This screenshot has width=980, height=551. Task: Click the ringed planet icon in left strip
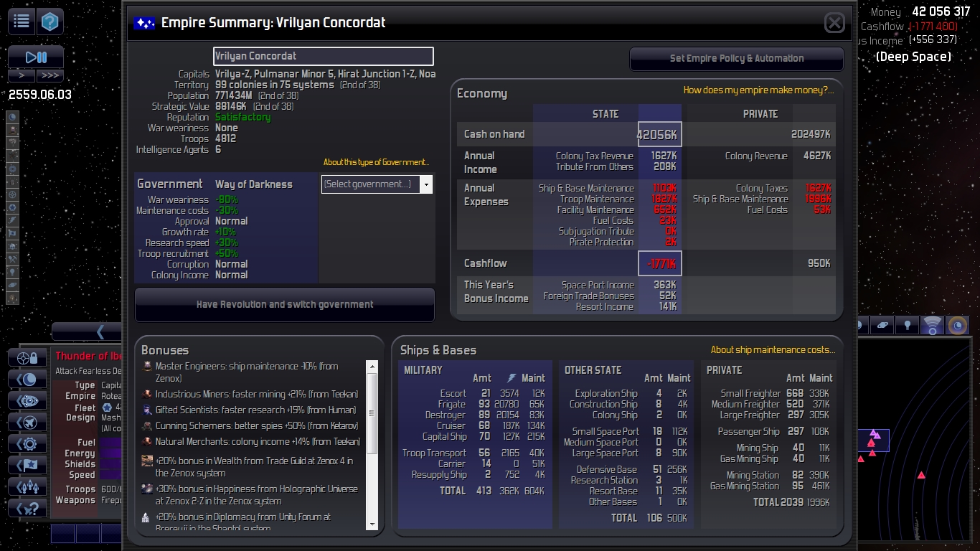pyautogui.click(x=12, y=286)
